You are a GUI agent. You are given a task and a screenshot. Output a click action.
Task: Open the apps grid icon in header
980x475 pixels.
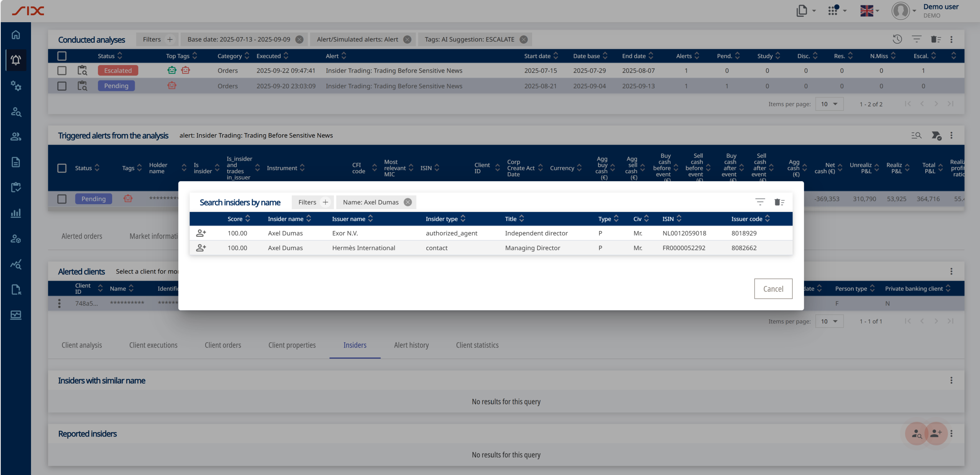(833, 10)
